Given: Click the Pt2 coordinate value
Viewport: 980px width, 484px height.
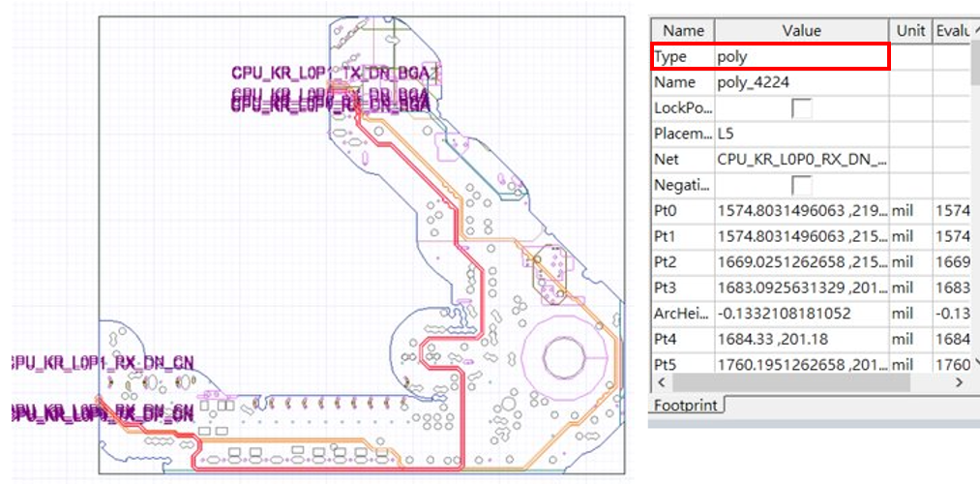Looking at the screenshot, I should (802, 262).
